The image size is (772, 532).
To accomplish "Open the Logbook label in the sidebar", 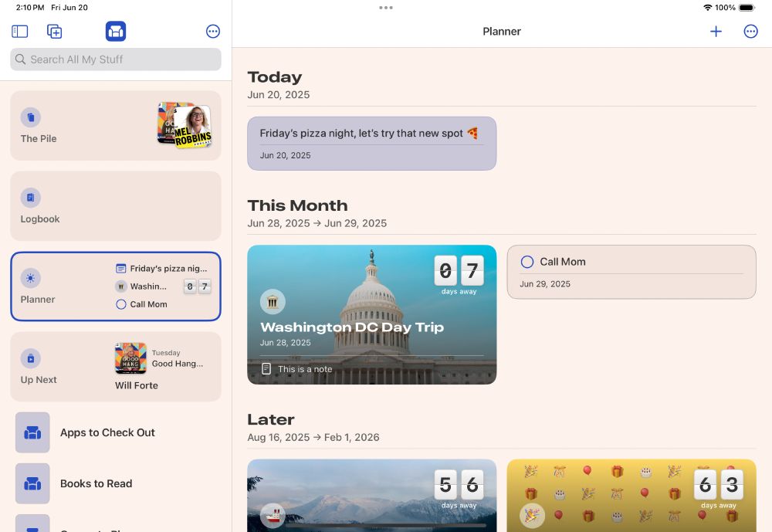I will click(40, 219).
